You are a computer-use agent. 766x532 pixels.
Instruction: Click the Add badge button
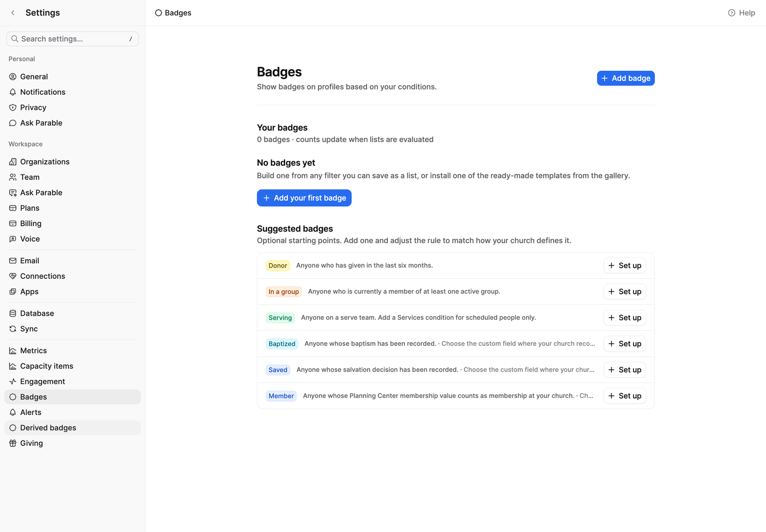coord(626,78)
